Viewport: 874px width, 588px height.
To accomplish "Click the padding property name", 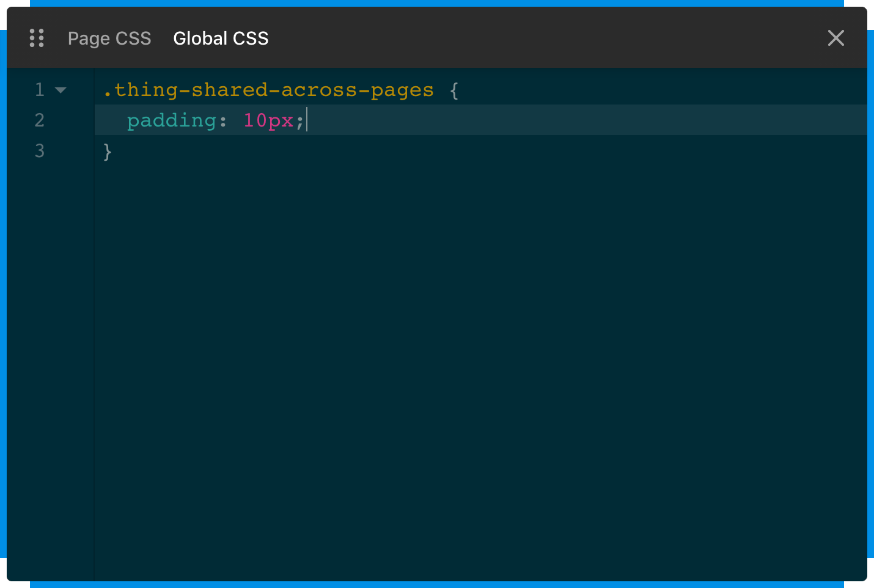I will tap(170, 120).
